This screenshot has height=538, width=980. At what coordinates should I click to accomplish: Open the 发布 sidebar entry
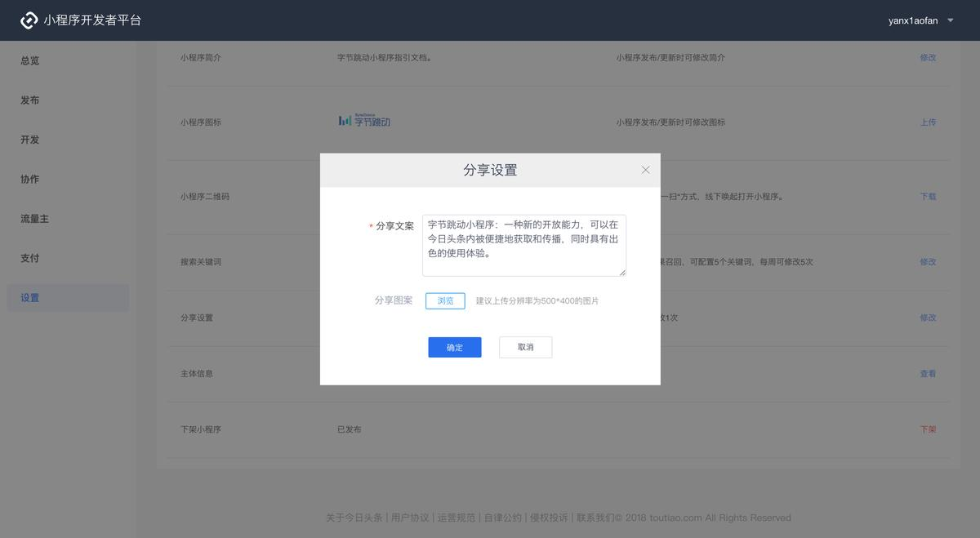pos(29,100)
